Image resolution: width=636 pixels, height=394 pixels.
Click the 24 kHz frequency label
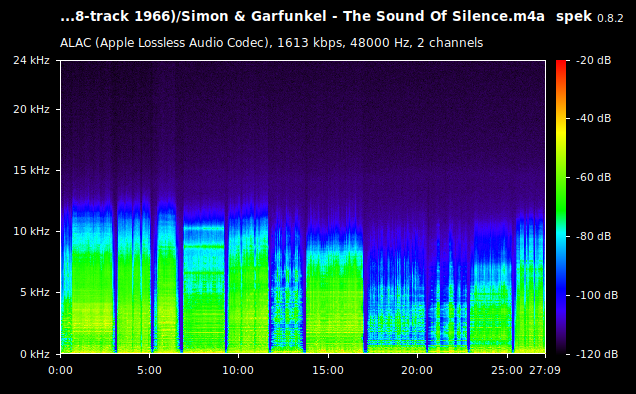point(31,60)
